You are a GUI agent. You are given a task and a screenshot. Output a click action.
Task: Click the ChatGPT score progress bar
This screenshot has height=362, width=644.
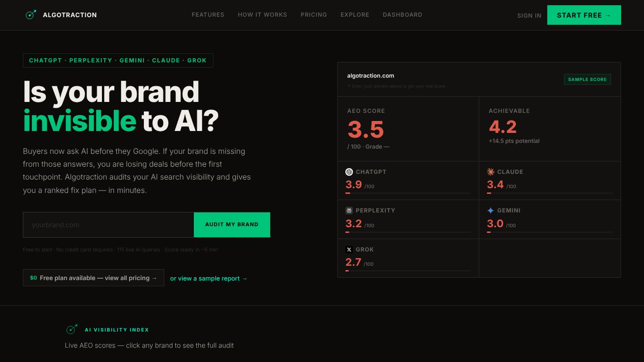tap(408, 193)
